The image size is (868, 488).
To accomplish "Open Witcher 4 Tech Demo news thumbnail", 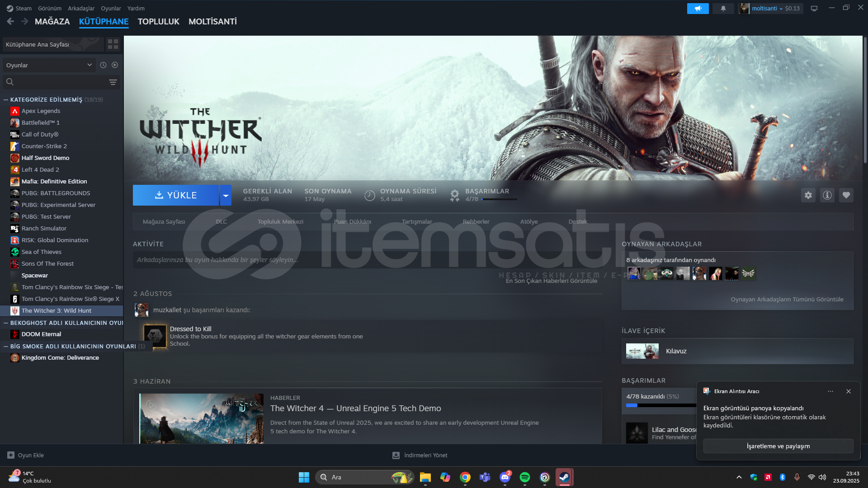I will (202, 418).
